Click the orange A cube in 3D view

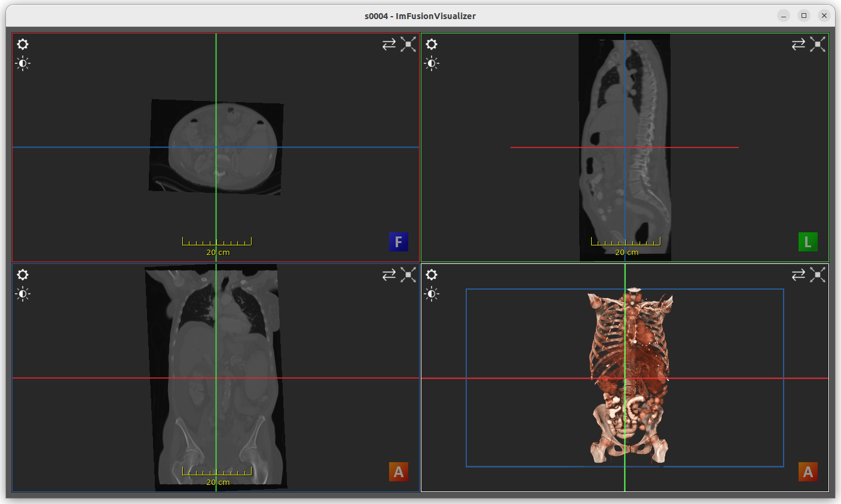[808, 472]
